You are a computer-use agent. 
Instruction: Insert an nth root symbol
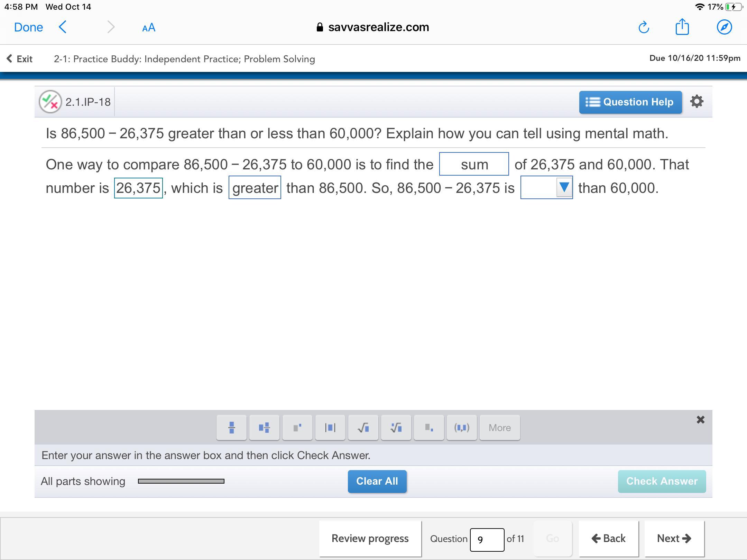[x=396, y=428]
